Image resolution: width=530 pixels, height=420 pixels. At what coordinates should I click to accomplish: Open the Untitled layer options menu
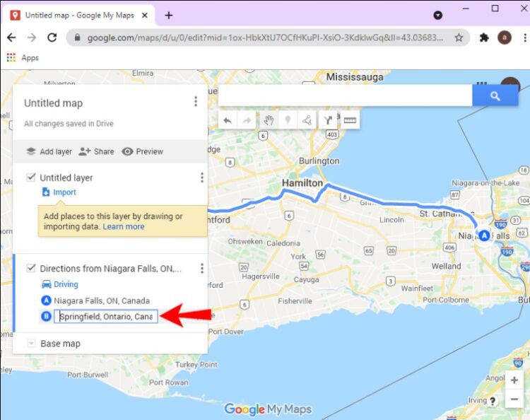point(202,177)
